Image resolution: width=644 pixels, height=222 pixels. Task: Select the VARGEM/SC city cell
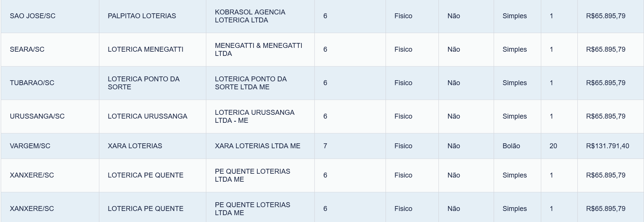point(50,146)
